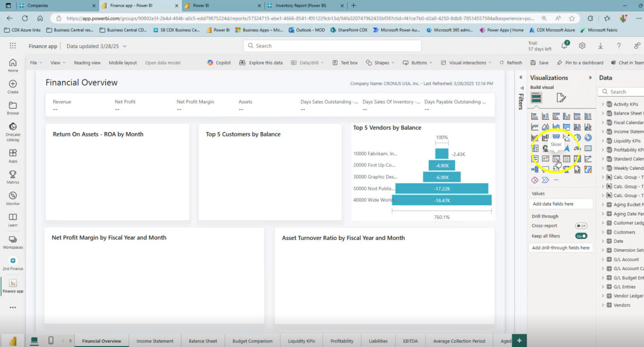
Task: Switch to the Income Statement page tab
Action: tap(155, 341)
